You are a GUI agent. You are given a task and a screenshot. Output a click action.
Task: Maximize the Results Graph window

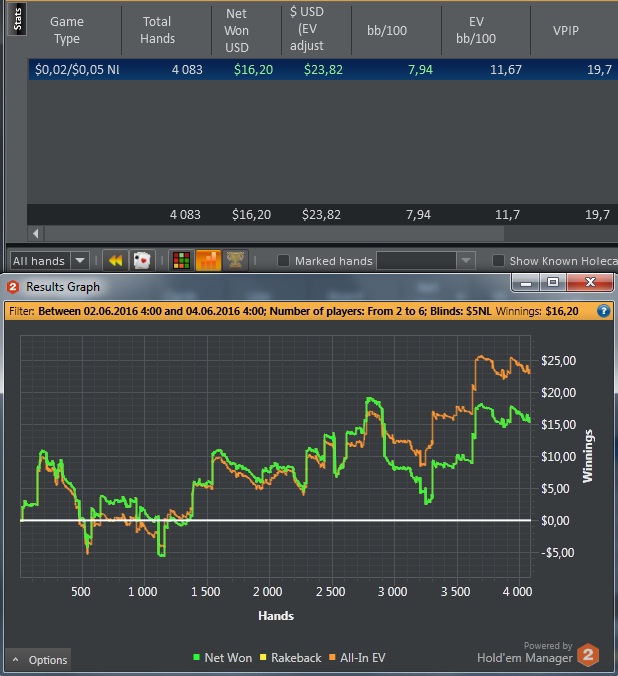pos(553,283)
